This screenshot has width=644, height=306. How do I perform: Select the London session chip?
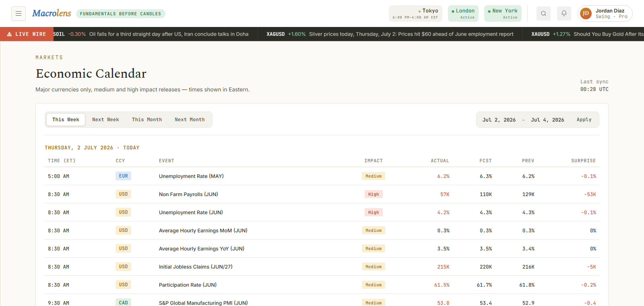click(x=463, y=14)
